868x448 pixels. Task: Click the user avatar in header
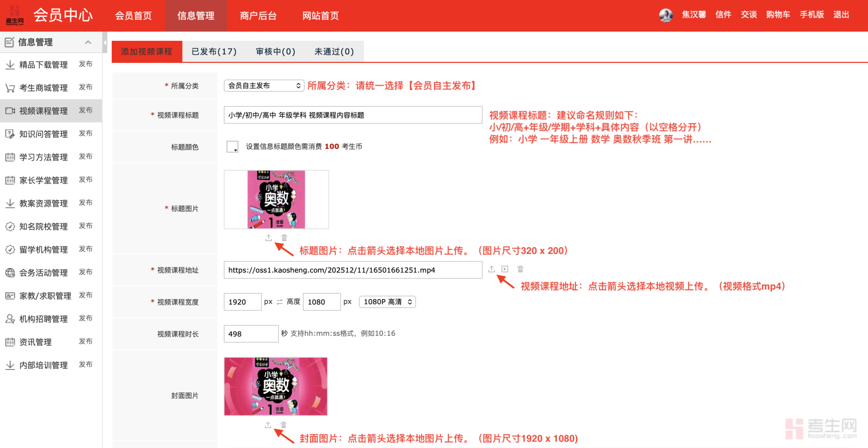pos(665,15)
